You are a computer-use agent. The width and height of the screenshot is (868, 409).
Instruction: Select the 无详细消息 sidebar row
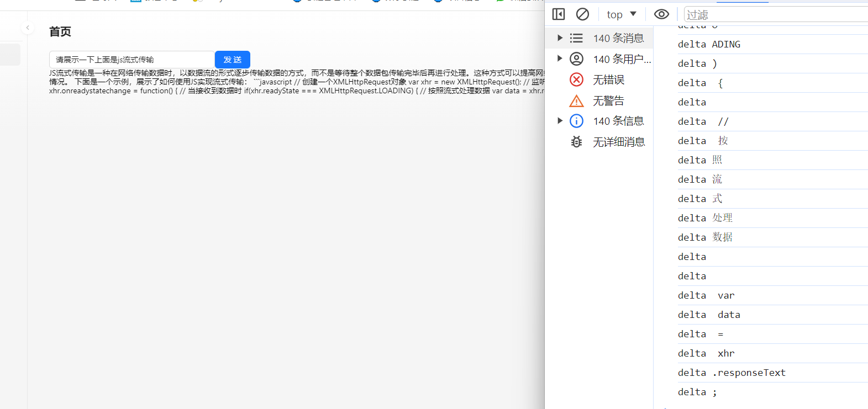point(599,142)
